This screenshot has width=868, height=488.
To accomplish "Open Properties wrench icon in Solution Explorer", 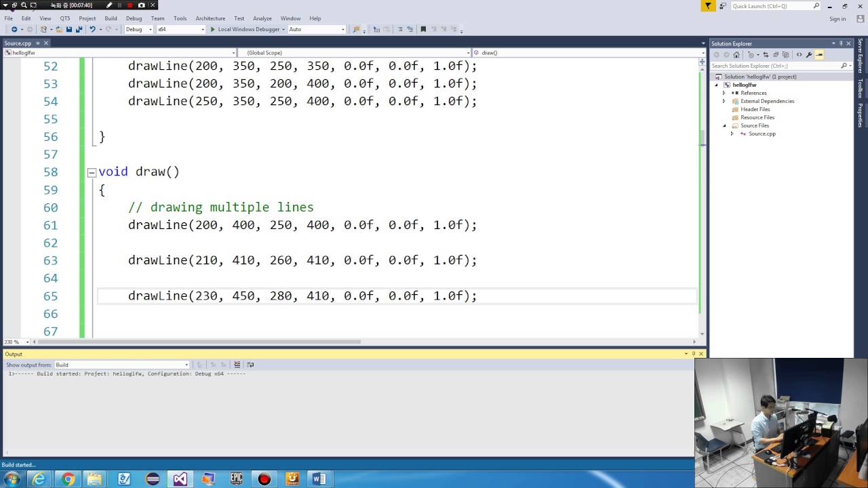I will pyautogui.click(x=809, y=55).
